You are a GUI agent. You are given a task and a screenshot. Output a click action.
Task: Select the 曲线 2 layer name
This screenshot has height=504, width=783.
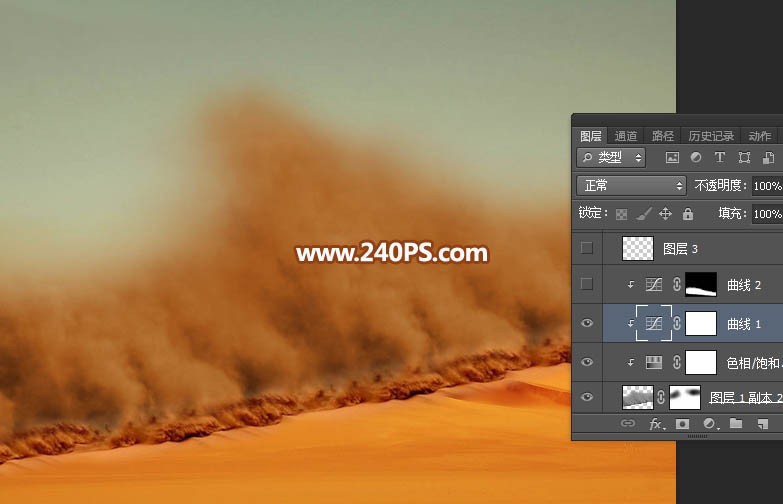(x=744, y=285)
